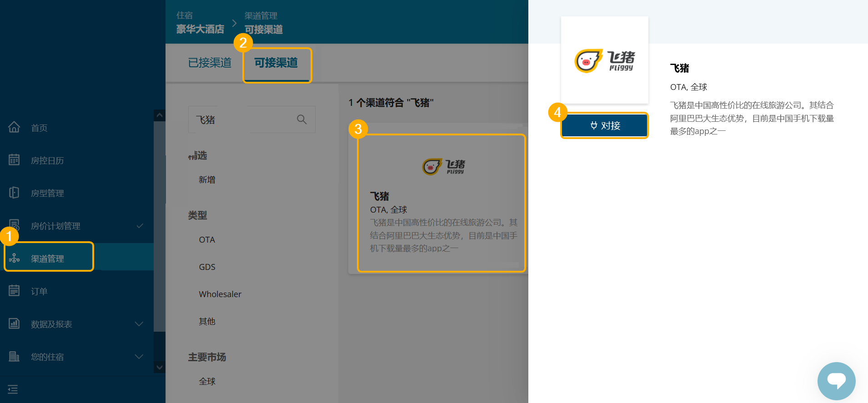
Task: Filter by type GDS
Action: (207, 267)
